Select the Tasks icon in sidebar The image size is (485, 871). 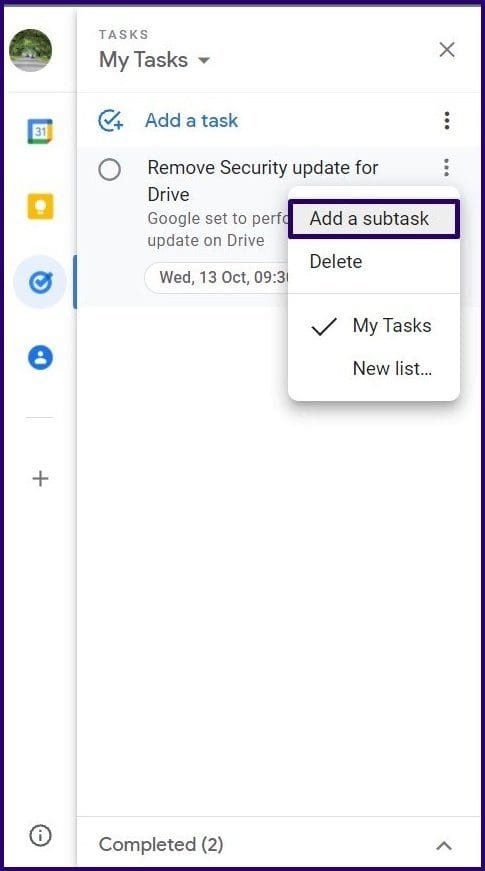40,283
